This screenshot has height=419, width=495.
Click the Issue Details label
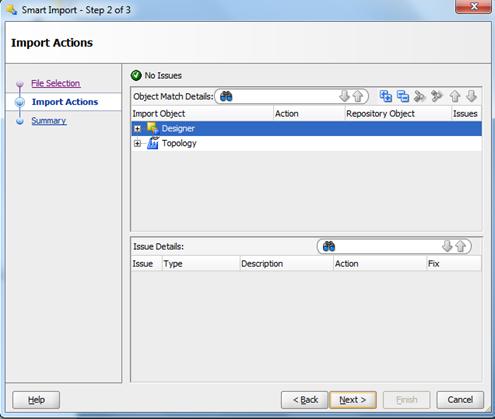[158, 247]
